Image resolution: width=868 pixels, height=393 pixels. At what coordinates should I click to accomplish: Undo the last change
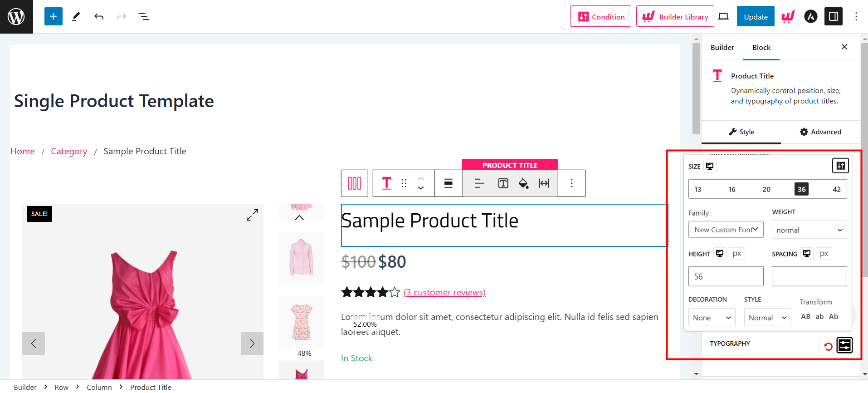99,17
